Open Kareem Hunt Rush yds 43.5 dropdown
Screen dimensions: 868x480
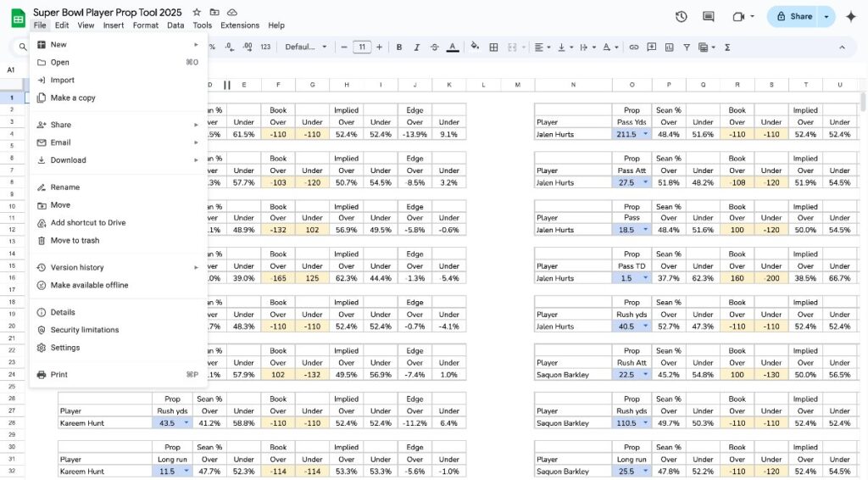186,423
